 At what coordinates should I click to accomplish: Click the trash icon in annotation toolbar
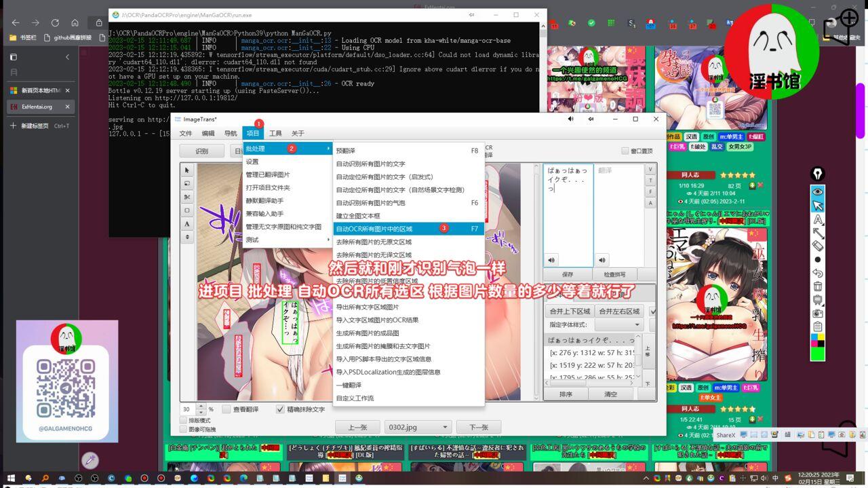pos(818,286)
